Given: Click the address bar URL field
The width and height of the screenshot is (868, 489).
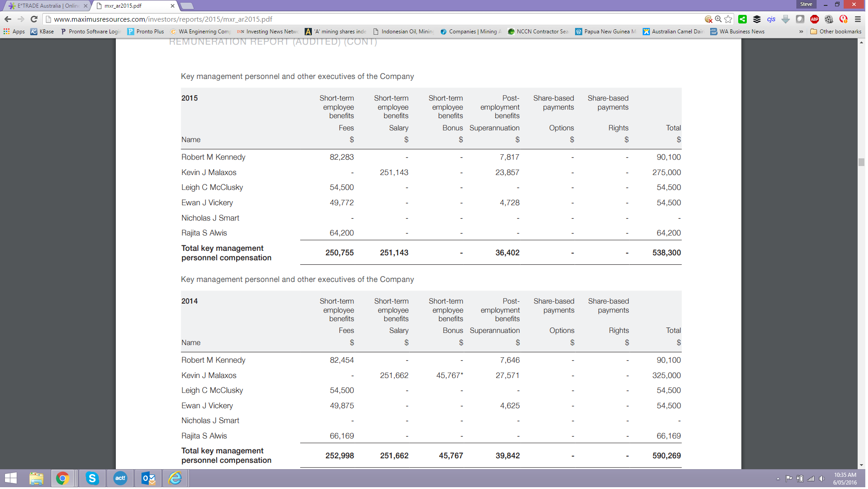Looking at the screenshot, I should [374, 19].
